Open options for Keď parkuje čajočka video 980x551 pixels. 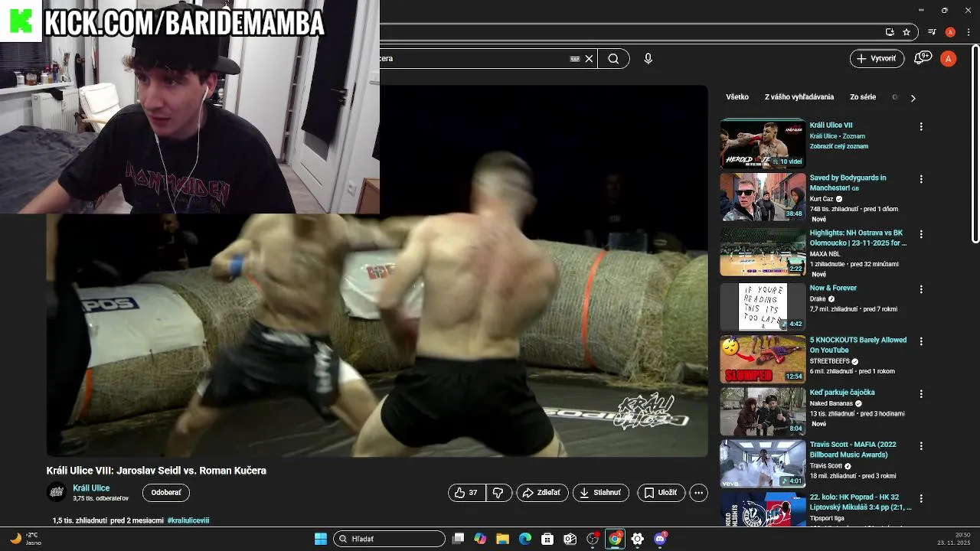pyautogui.click(x=921, y=393)
